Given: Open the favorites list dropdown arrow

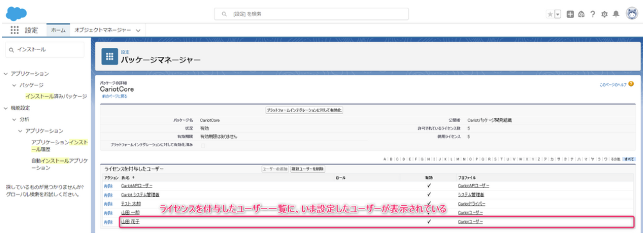Looking at the screenshot, I should [558, 14].
